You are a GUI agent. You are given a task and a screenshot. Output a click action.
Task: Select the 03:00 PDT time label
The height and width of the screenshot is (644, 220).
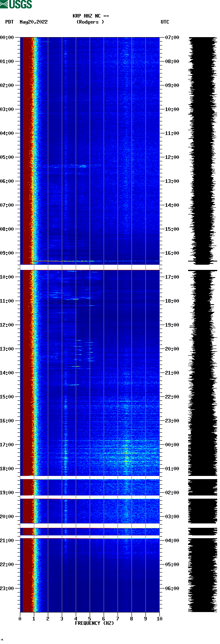(x=7, y=109)
